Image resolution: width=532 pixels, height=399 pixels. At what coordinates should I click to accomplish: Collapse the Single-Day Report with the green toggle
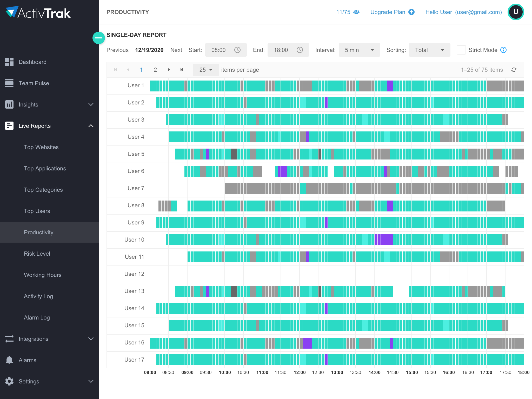point(99,38)
